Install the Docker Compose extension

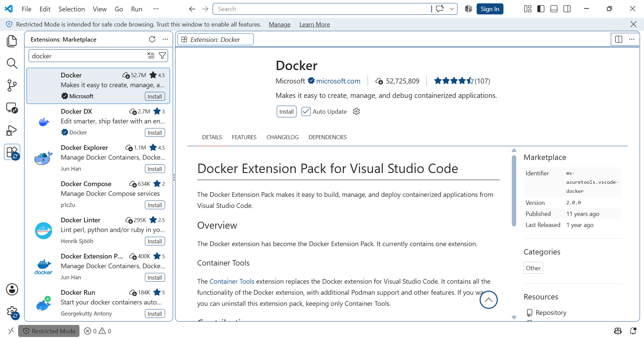click(155, 205)
